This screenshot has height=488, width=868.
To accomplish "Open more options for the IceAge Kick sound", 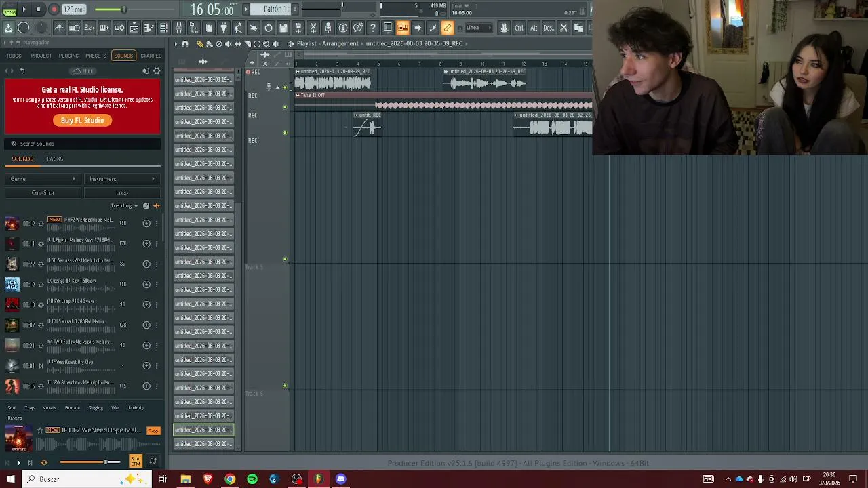I will [x=157, y=285].
